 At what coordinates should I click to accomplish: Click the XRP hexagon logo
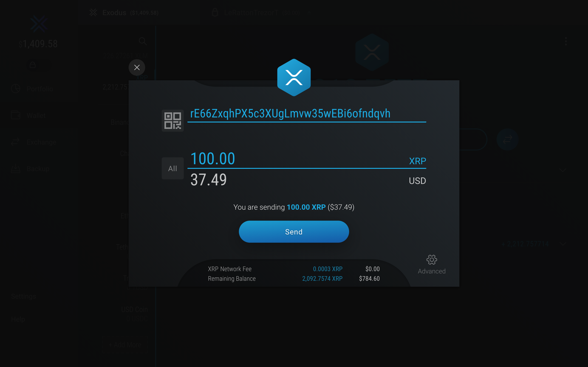(x=294, y=78)
